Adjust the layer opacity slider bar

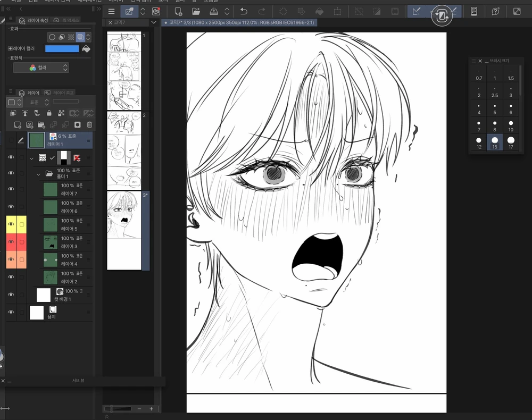pyautogui.click(x=65, y=102)
